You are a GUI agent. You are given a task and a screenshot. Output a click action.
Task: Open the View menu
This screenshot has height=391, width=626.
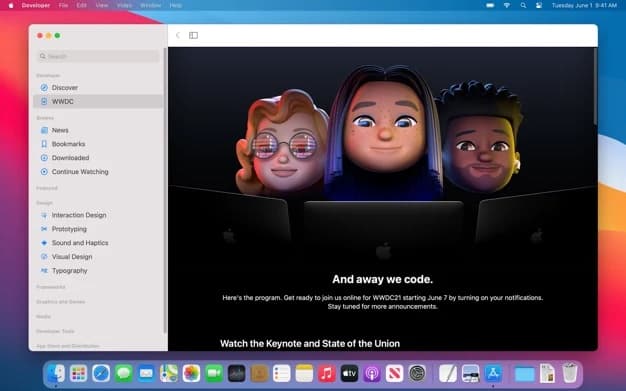tap(102, 5)
